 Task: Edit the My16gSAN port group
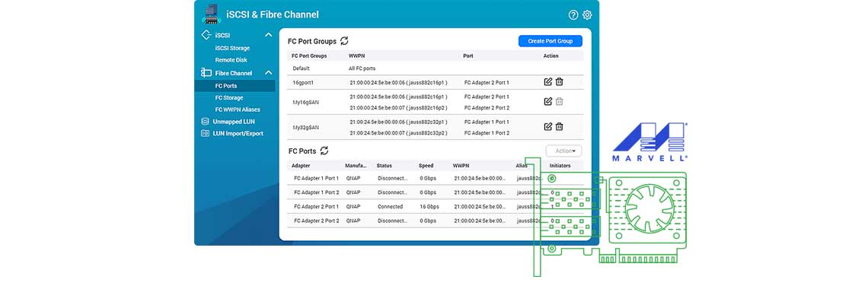pyautogui.click(x=548, y=101)
